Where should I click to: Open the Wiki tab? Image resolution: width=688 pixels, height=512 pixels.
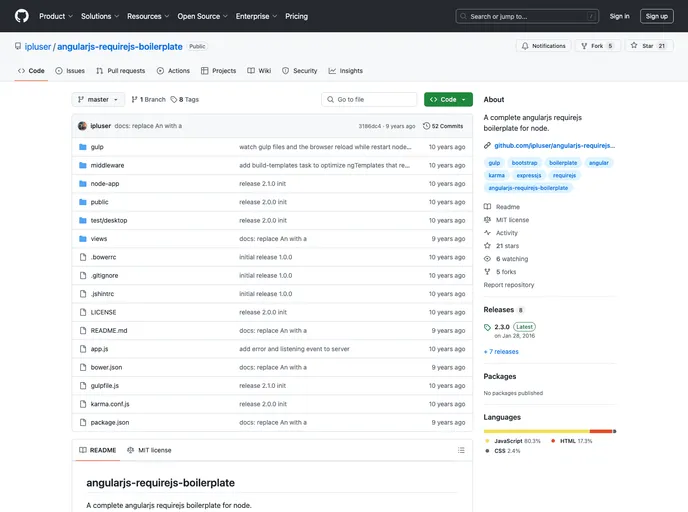point(259,71)
